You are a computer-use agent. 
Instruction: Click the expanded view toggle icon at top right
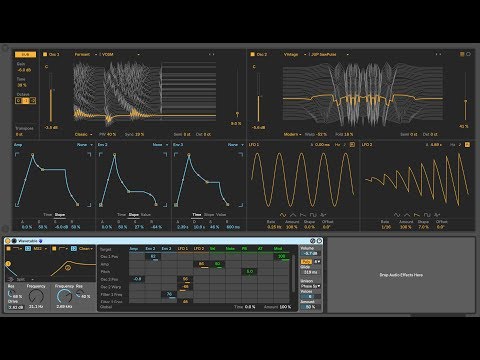(x=462, y=54)
